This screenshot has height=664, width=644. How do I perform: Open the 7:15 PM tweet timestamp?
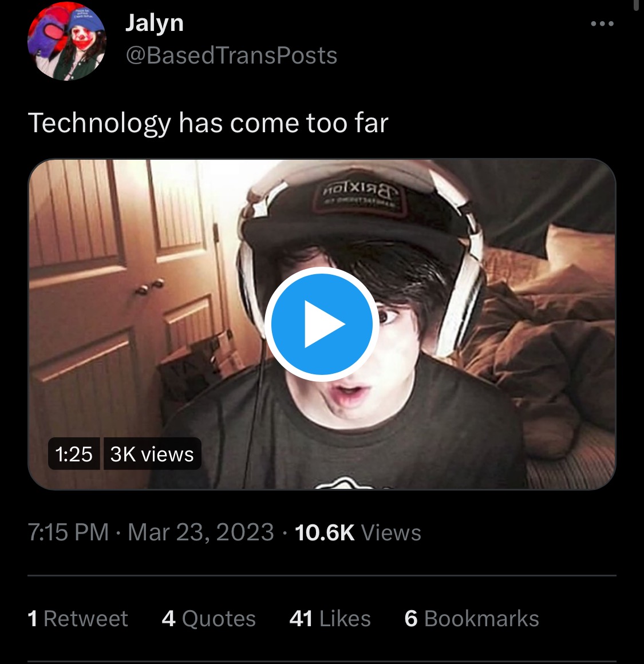point(68,532)
